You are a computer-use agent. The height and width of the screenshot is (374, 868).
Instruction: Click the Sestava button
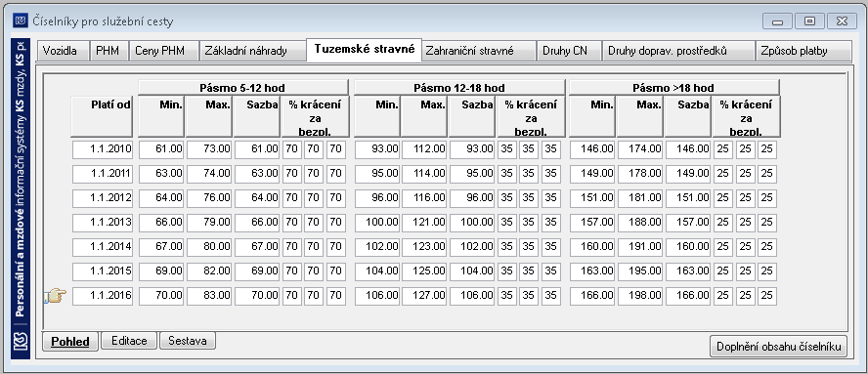pyautogui.click(x=188, y=341)
